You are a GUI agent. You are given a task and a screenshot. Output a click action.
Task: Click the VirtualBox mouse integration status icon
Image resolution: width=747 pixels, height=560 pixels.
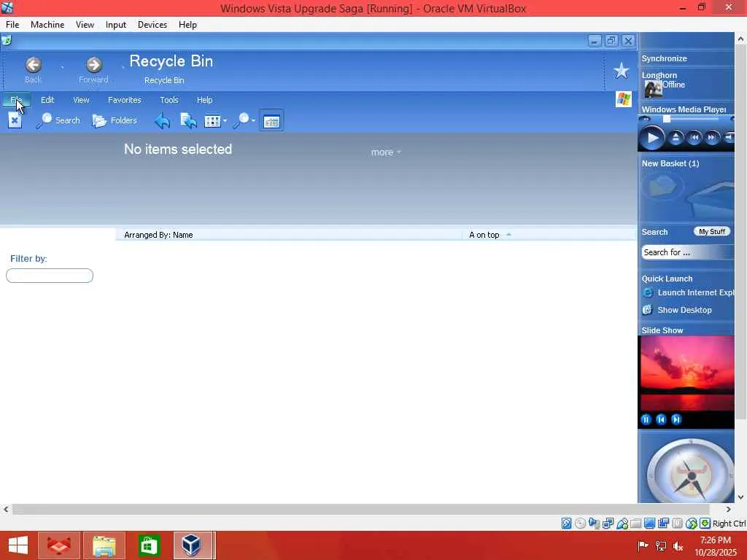[691, 524]
